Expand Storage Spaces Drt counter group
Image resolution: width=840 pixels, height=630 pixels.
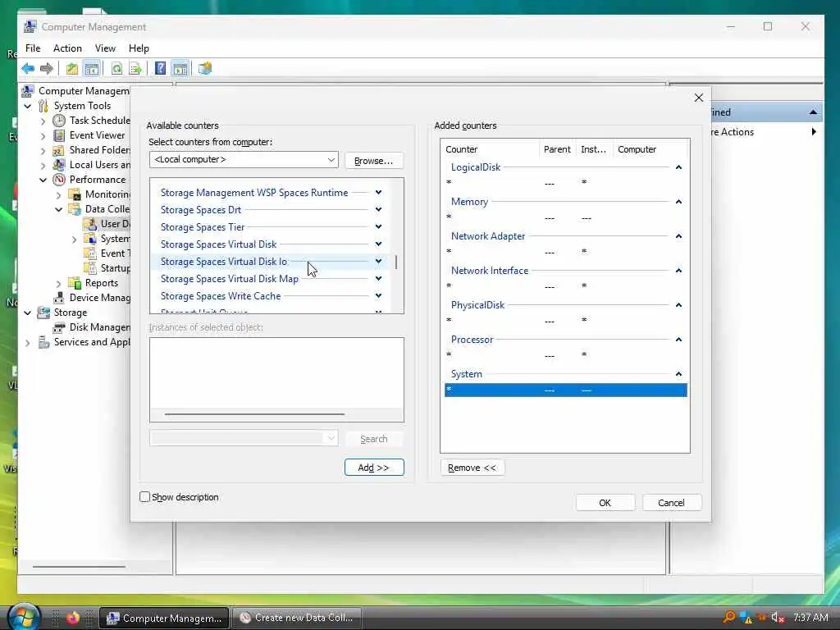click(378, 209)
